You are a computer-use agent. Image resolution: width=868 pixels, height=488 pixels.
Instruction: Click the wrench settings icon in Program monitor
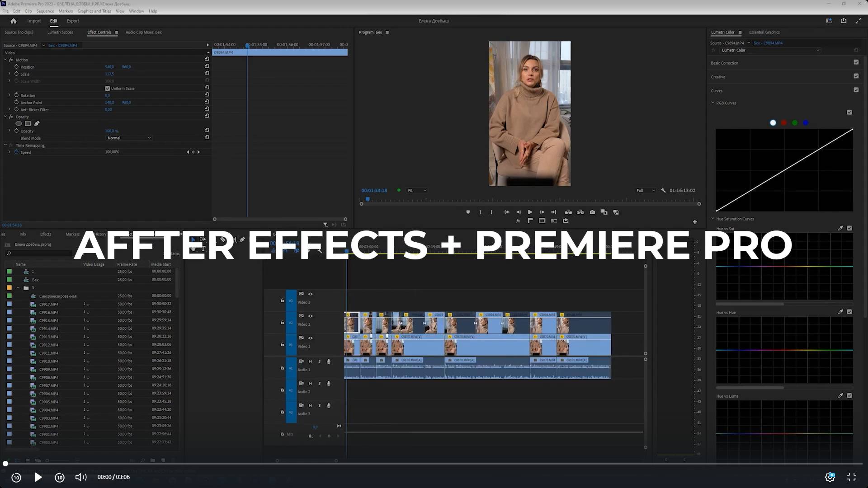tap(663, 190)
